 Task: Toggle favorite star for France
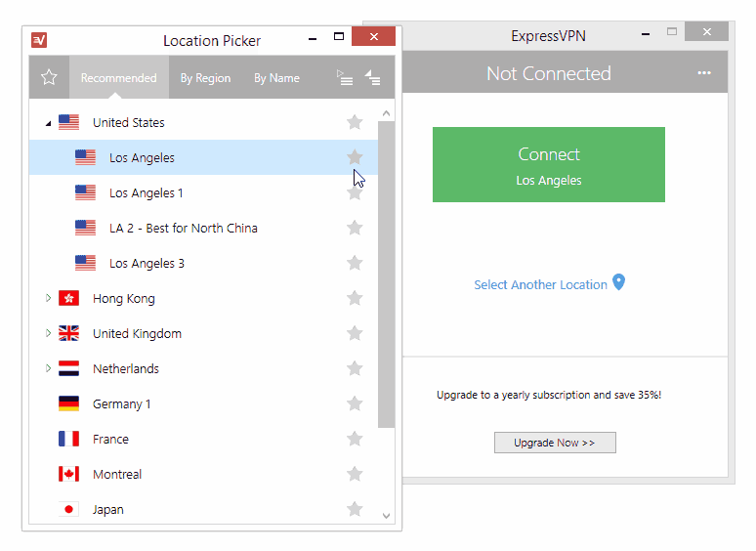pyautogui.click(x=355, y=440)
